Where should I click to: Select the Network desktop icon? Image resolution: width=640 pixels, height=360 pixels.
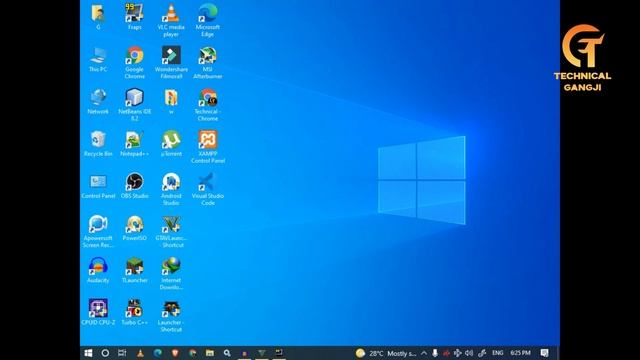pos(98,102)
